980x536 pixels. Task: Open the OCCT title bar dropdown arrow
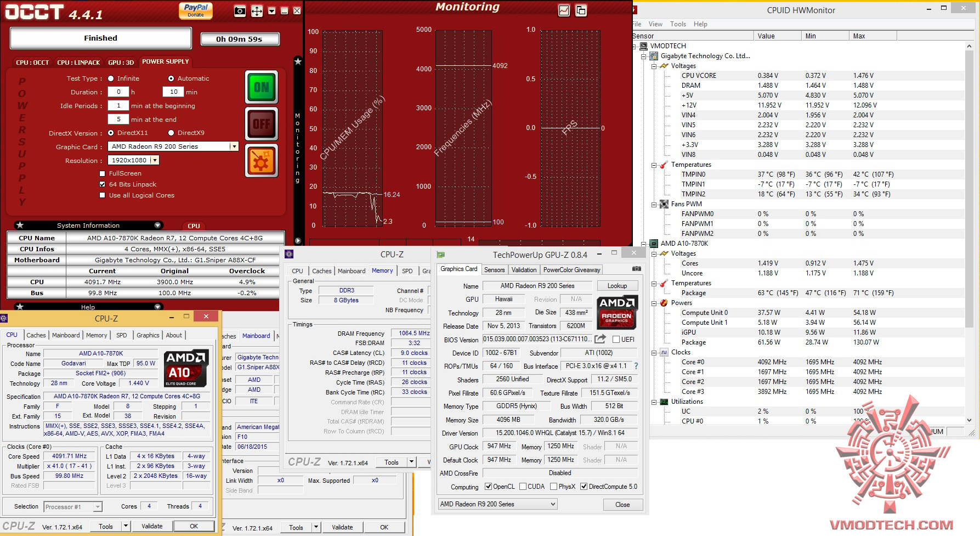[271, 11]
